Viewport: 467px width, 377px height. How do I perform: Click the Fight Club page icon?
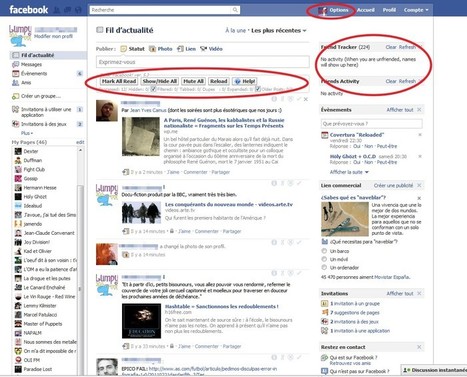point(18,169)
